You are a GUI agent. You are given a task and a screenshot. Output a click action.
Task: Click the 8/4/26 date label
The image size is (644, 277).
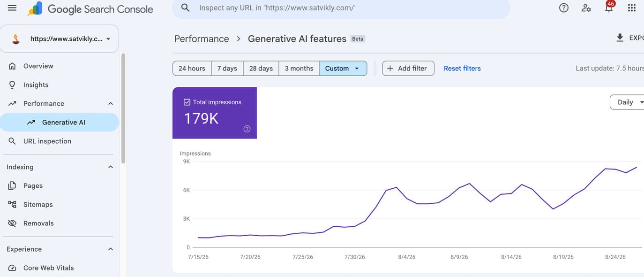(x=406, y=257)
